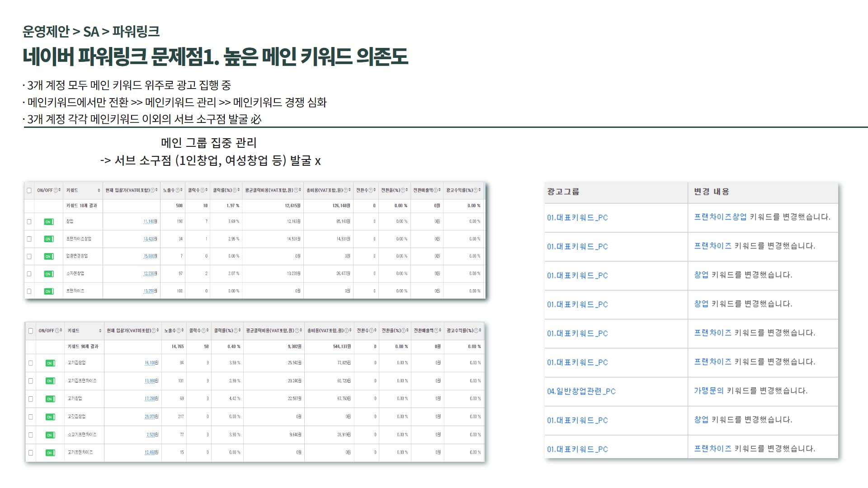Image resolution: width=868 pixels, height=488 pixels.
Task: Open bid amount 13,420원 for 프랜차이즈창업
Action: click(x=150, y=239)
